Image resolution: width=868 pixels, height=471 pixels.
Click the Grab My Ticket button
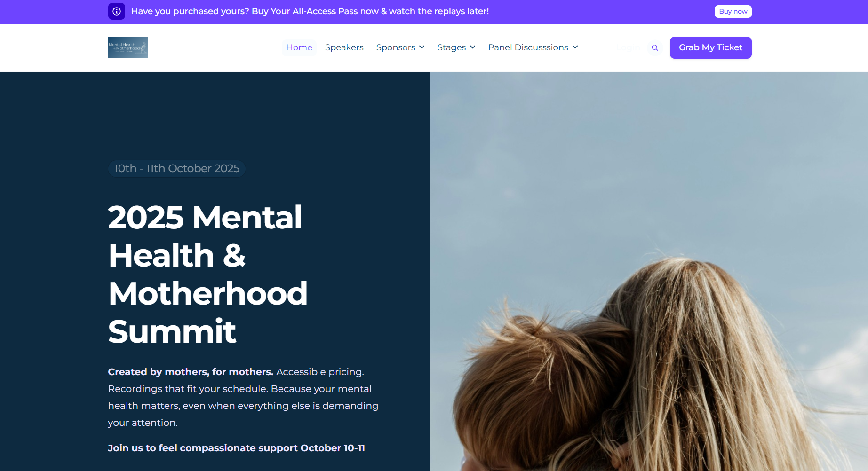coord(710,47)
